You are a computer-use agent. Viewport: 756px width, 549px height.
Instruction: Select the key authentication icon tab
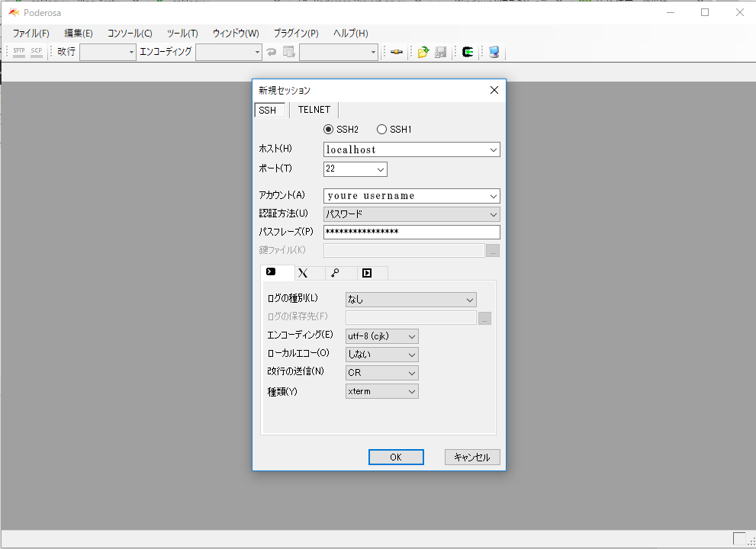tap(341, 273)
